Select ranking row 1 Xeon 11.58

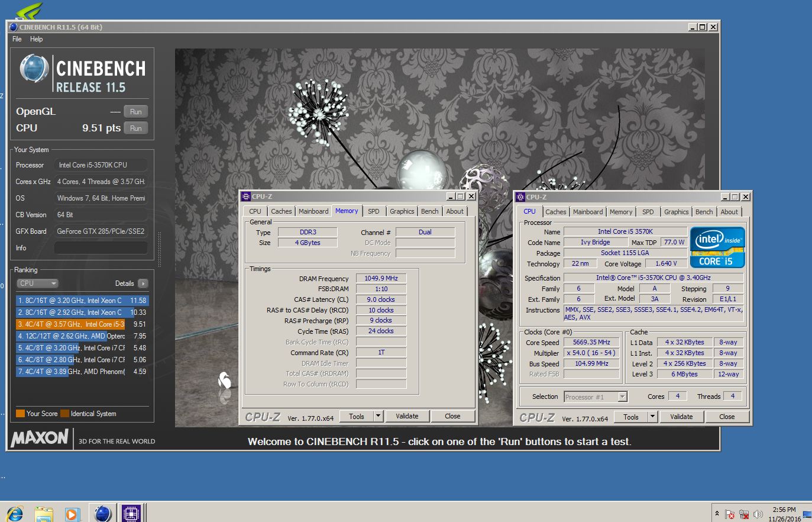point(82,301)
